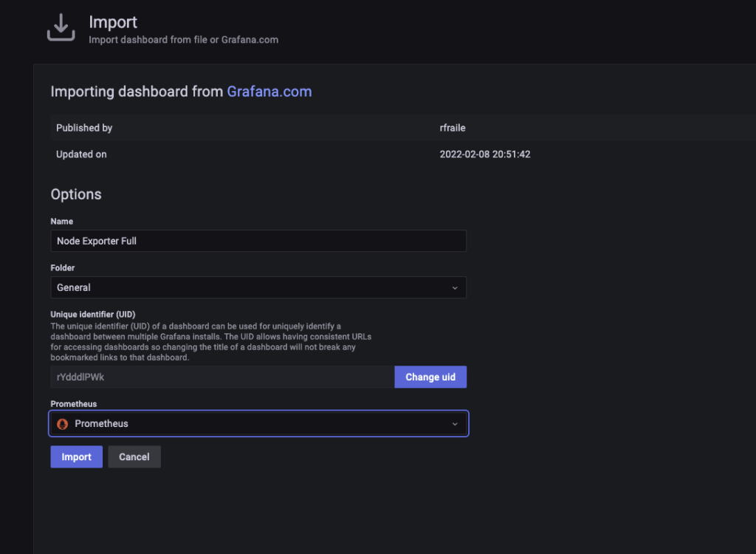
Task: Click the Import button to finish importing
Action: point(76,456)
